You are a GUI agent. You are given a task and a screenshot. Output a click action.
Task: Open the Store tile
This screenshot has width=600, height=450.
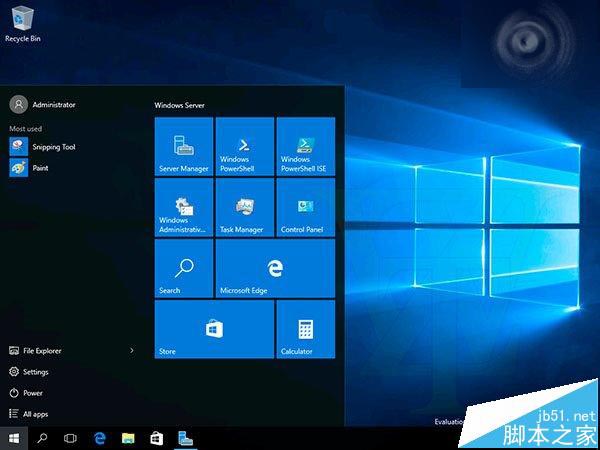(214, 329)
